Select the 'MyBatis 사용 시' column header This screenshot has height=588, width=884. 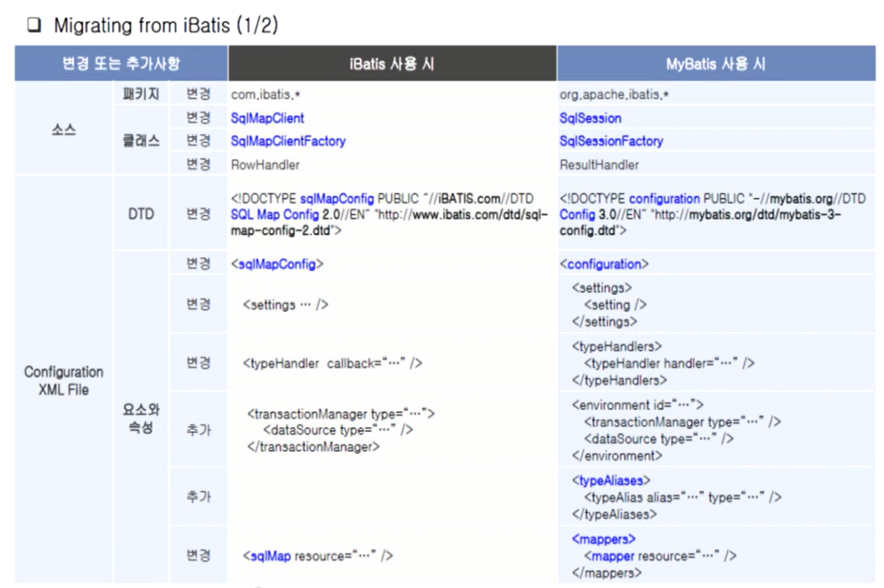[x=716, y=63]
